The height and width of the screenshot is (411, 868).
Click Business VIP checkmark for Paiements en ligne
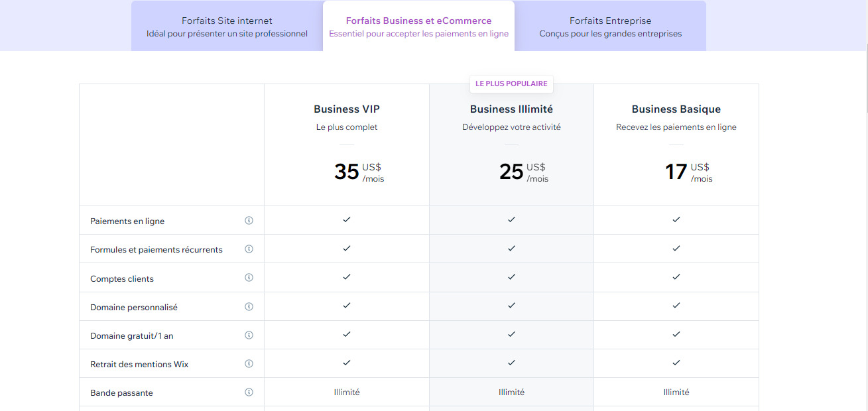point(347,219)
